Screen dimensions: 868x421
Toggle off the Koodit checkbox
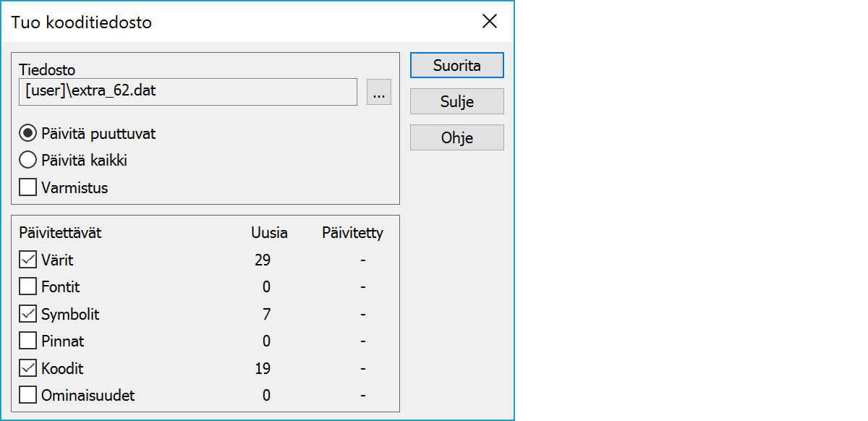coord(28,369)
